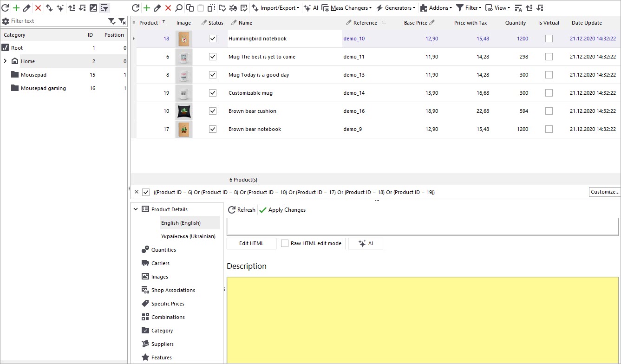
Task: Add a new product with green plus
Action: [147, 8]
